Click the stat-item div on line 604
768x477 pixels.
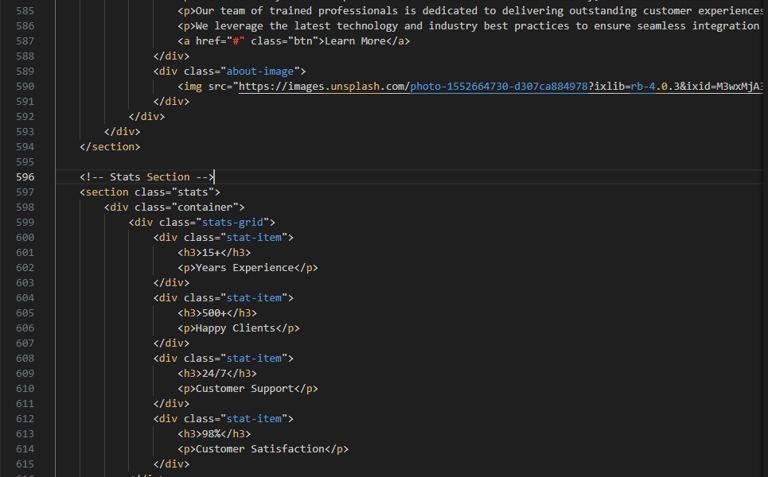tap(223, 298)
